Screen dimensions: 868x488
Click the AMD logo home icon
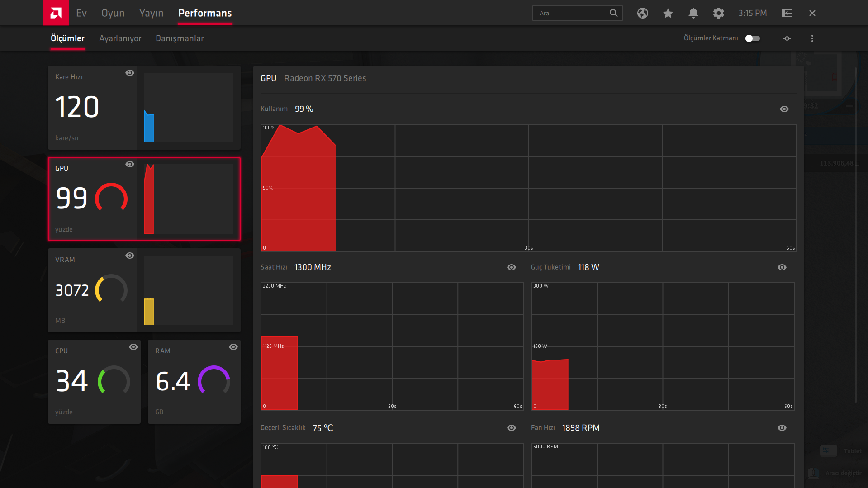pyautogui.click(x=56, y=13)
